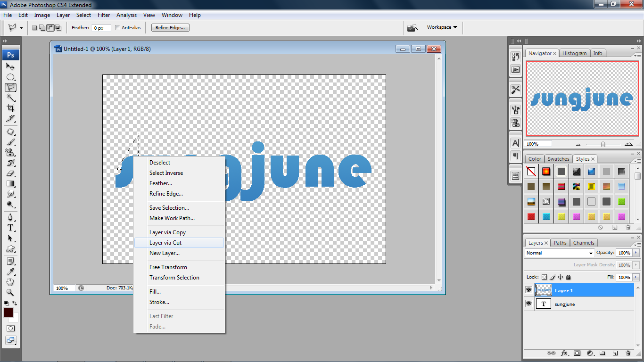Viewport: 644px width, 362px height.
Task: Open the Swatches tab
Action: pos(559,159)
